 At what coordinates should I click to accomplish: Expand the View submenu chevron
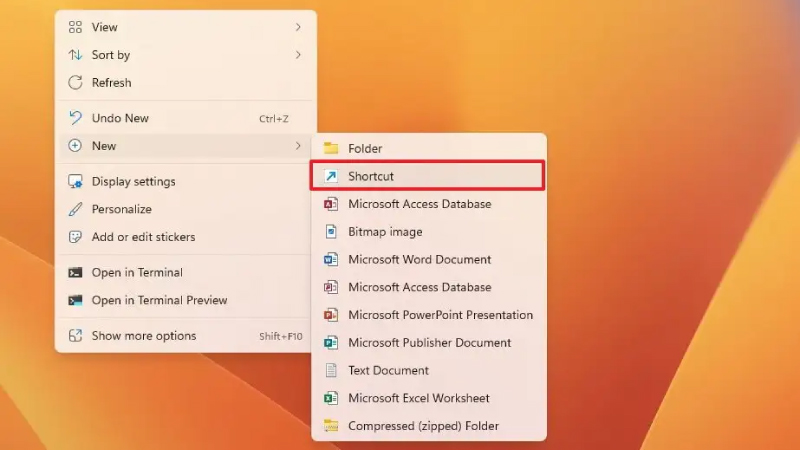tap(298, 27)
